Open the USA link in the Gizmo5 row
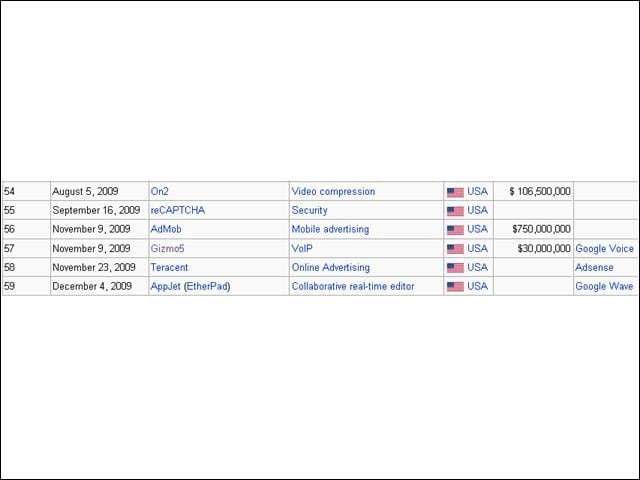Screen dimensions: 640x480 pos(478,248)
